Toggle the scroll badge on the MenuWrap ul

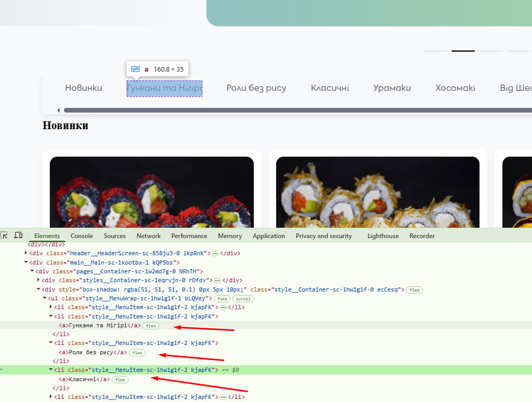[243, 299]
